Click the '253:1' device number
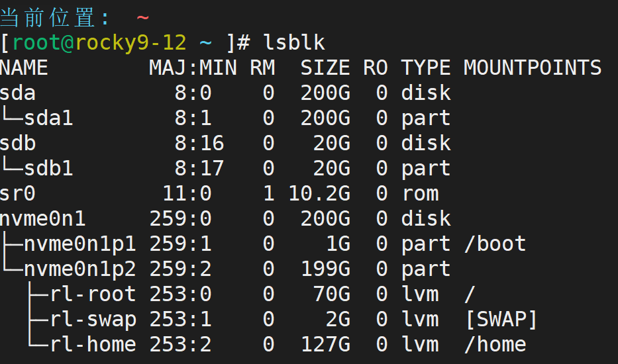 pos(181,320)
